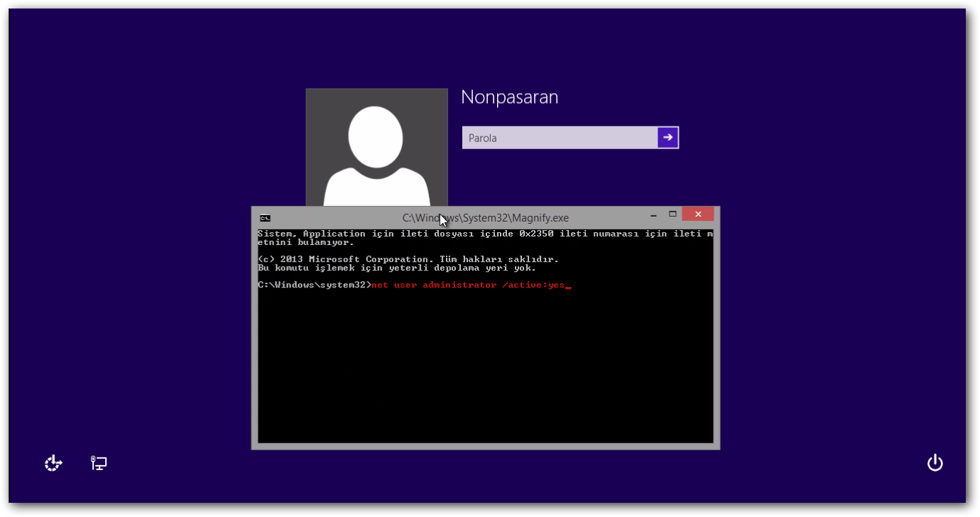Select the Nonpasaran user avatar picture
Screen dimensions: 980x517
point(376,148)
